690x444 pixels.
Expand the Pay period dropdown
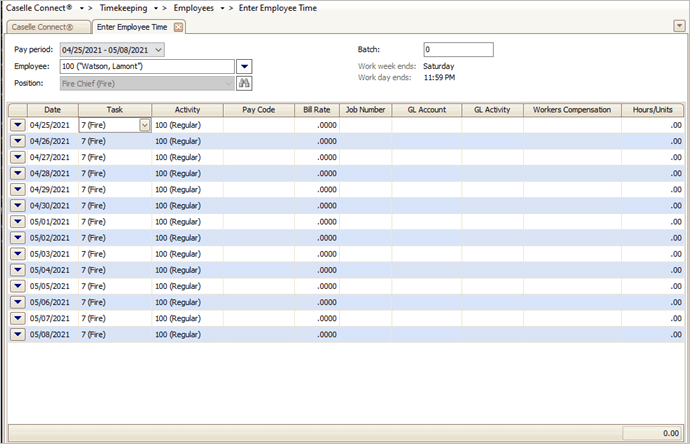tap(159, 49)
